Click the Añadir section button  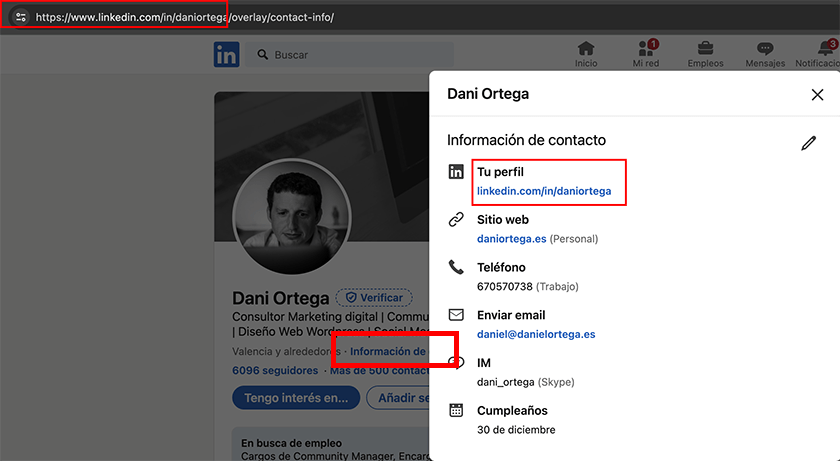point(398,398)
